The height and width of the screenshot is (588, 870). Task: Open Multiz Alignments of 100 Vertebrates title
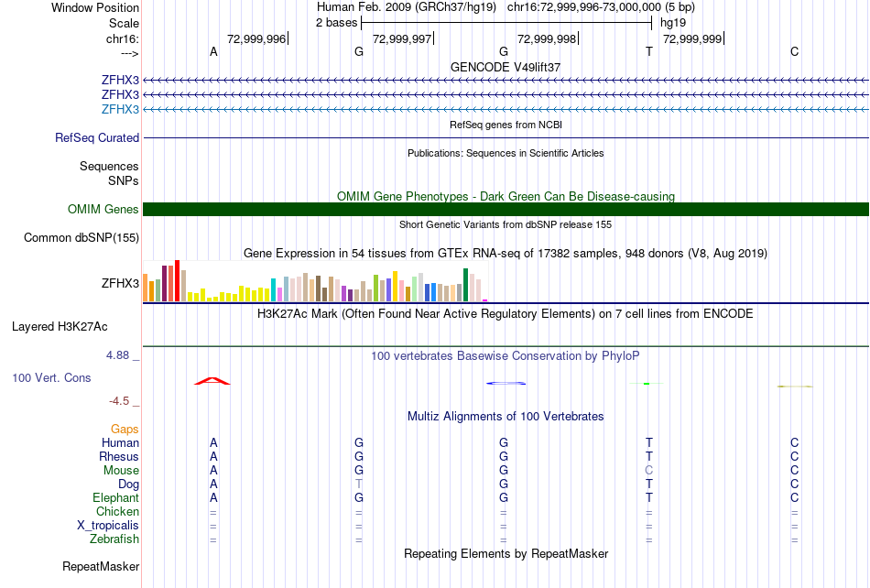(506, 417)
